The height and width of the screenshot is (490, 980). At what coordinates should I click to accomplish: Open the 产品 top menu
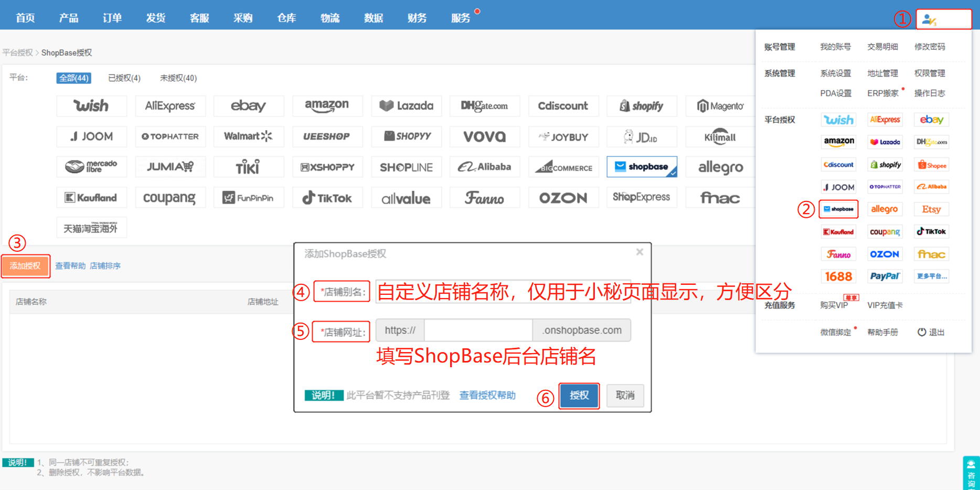[x=69, y=18]
